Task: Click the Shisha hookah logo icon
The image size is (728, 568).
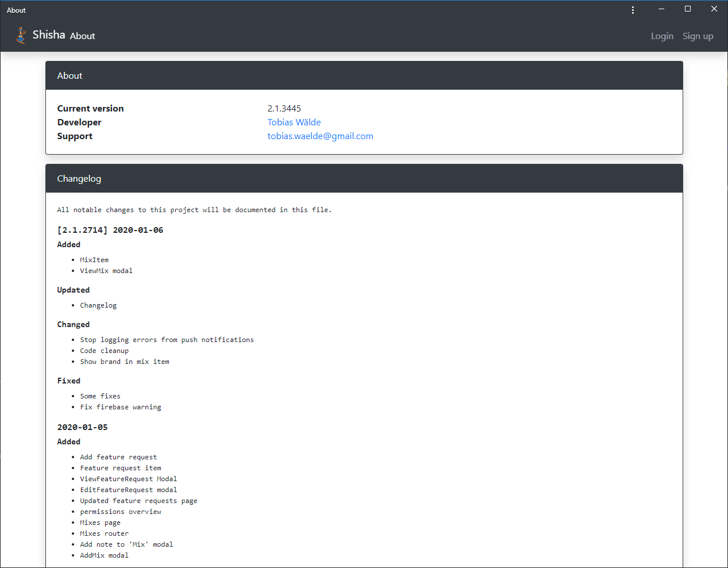Action: pyautogui.click(x=21, y=36)
